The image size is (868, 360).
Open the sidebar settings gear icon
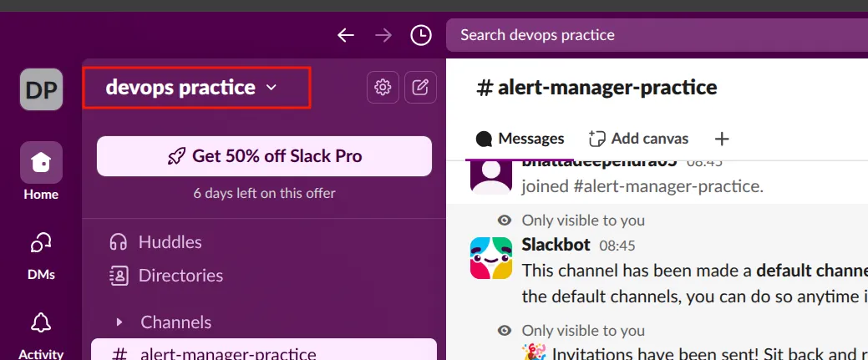(383, 87)
